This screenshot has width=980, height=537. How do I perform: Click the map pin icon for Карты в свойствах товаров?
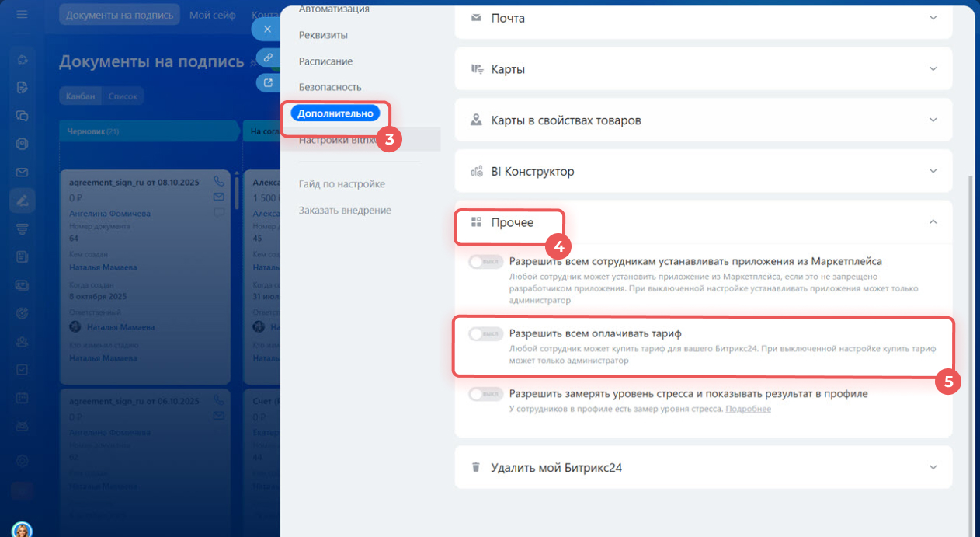[x=476, y=120]
